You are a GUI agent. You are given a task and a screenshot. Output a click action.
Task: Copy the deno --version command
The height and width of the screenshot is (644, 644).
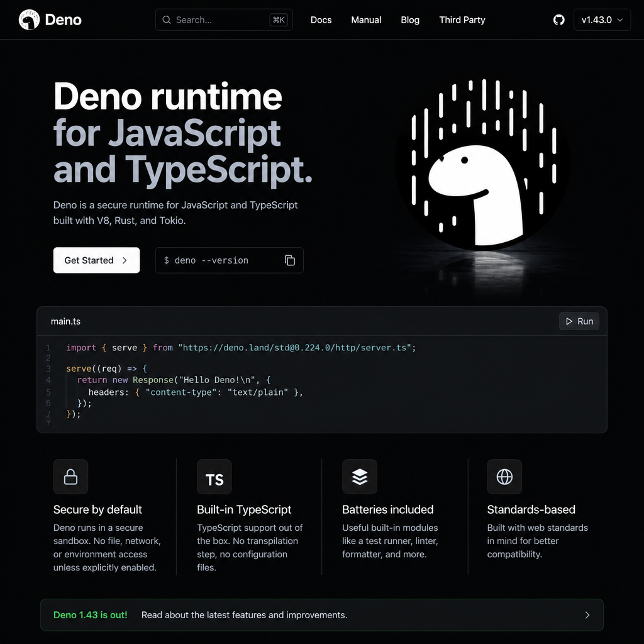coord(290,260)
